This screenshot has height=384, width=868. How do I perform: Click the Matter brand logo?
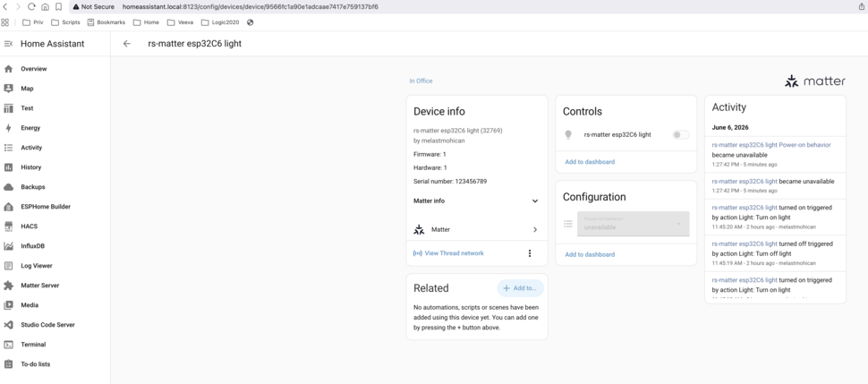[x=815, y=81]
